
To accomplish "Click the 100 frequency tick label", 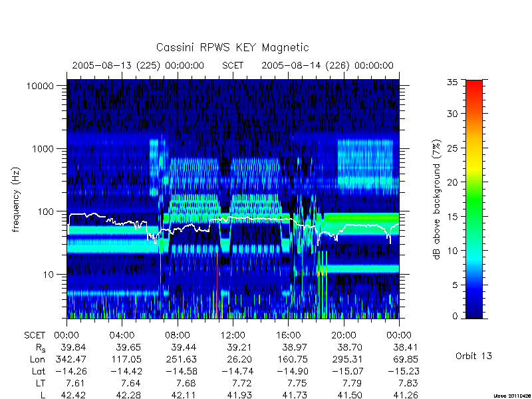I will [46, 211].
